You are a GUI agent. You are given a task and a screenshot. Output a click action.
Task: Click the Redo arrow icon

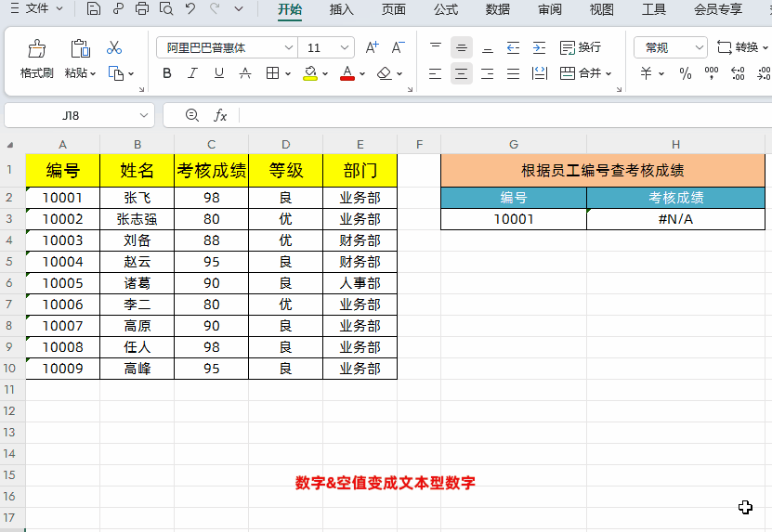click(215, 8)
